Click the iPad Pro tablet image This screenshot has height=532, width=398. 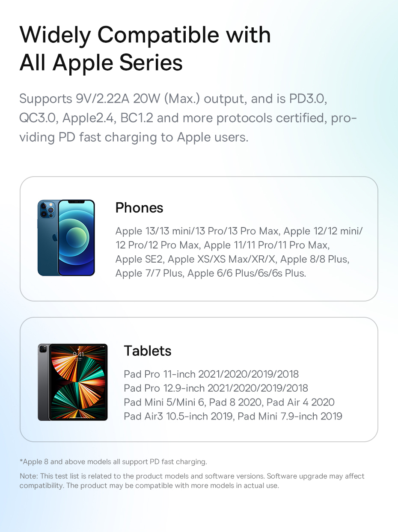pyautogui.click(x=73, y=382)
